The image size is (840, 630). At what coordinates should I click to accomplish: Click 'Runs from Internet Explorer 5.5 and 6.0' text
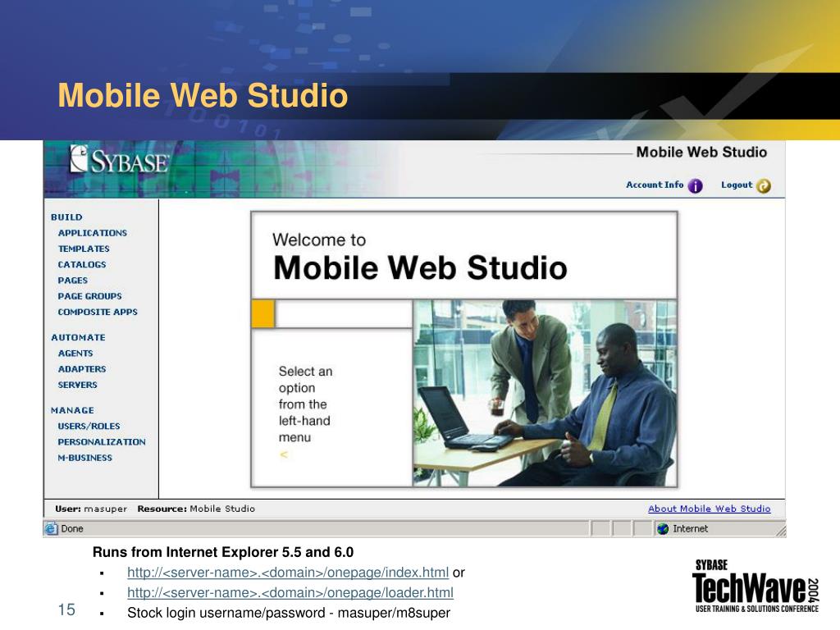pyautogui.click(x=223, y=552)
